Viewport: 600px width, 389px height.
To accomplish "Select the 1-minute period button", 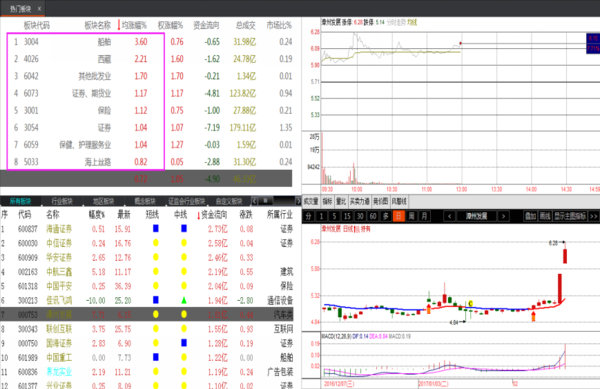I will point(321,216).
